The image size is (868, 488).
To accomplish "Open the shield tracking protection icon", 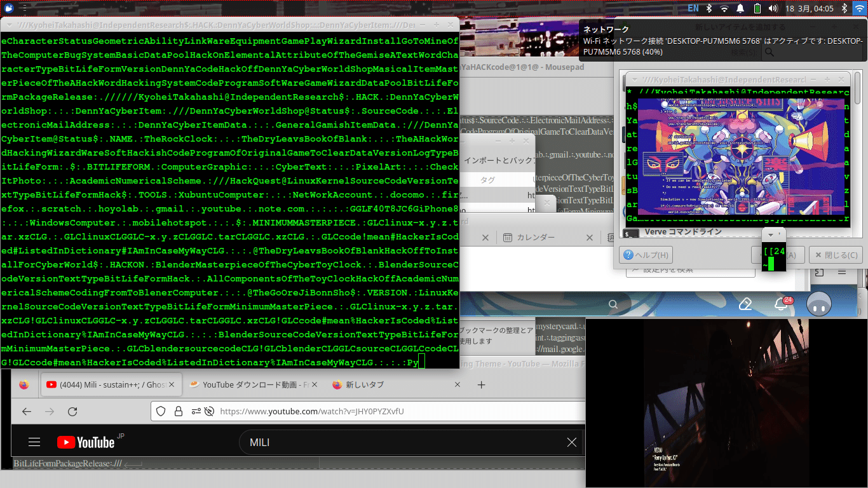I will [161, 411].
